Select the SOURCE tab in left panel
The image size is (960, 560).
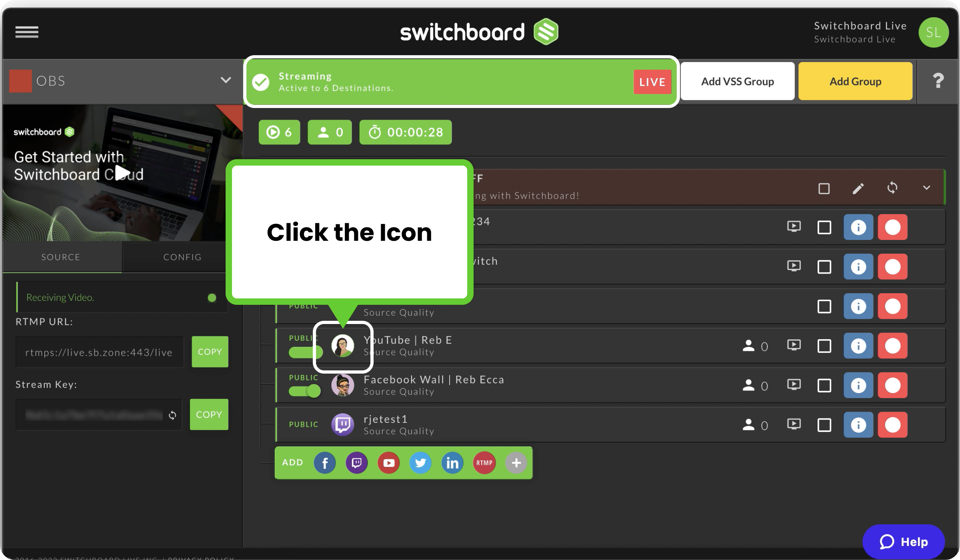[61, 256]
